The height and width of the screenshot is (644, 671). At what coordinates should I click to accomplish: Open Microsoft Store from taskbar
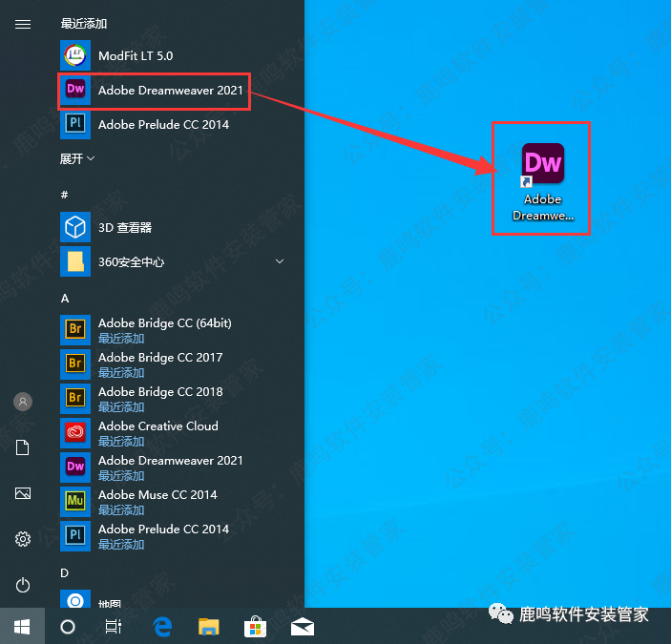(x=255, y=627)
